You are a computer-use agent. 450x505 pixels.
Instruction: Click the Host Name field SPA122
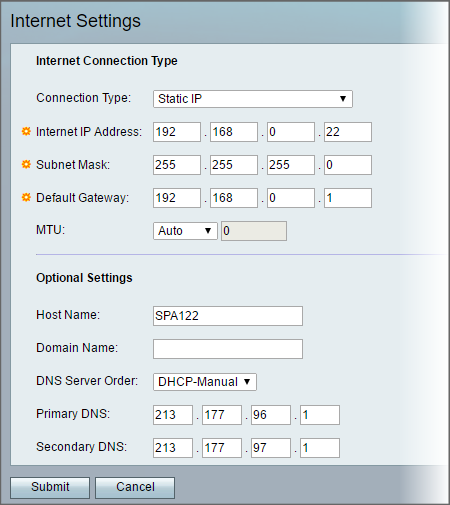228,316
